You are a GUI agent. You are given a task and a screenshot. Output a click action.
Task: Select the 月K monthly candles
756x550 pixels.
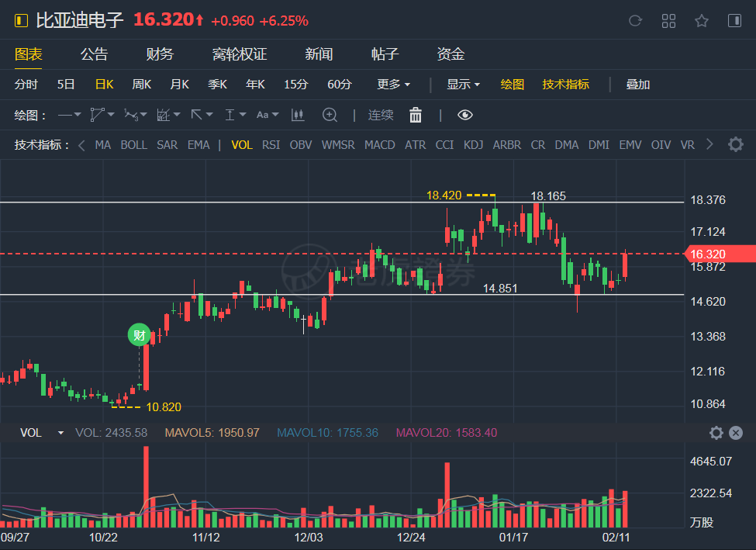(x=179, y=85)
